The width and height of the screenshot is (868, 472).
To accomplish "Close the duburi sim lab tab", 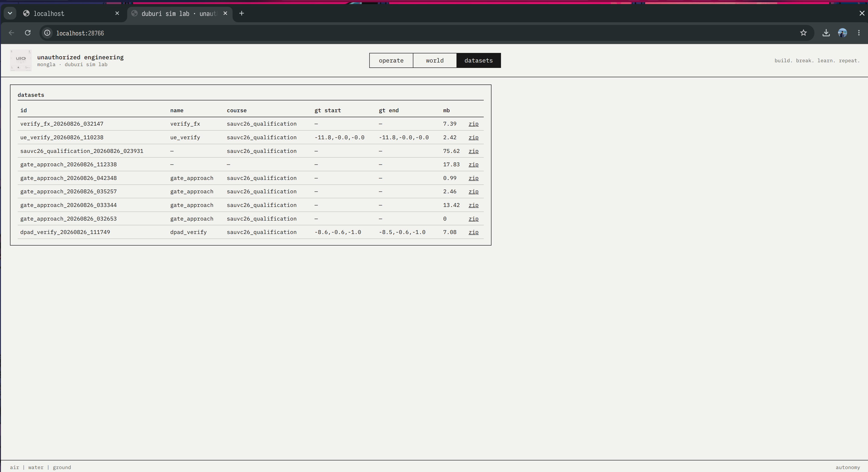I will pos(226,13).
